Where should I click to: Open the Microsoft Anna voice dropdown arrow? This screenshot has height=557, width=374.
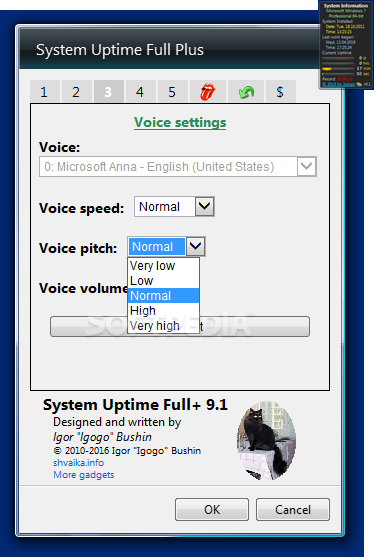coord(307,166)
